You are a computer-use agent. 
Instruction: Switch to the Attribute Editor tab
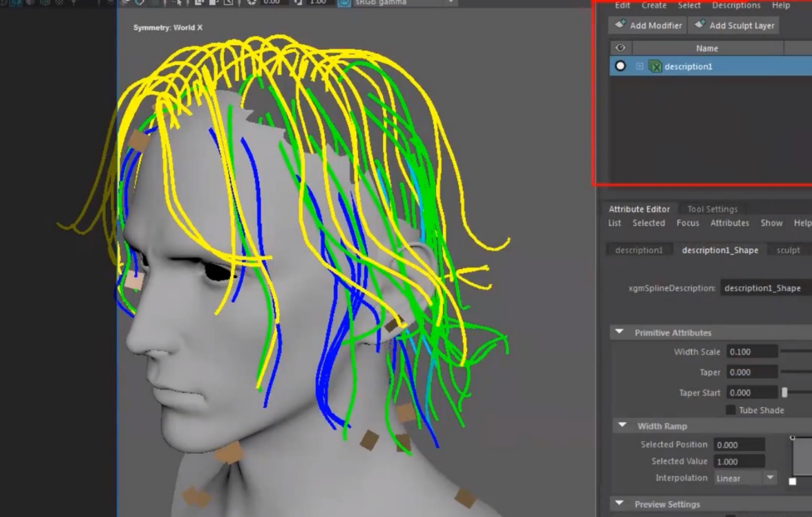click(x=639, y=209)
